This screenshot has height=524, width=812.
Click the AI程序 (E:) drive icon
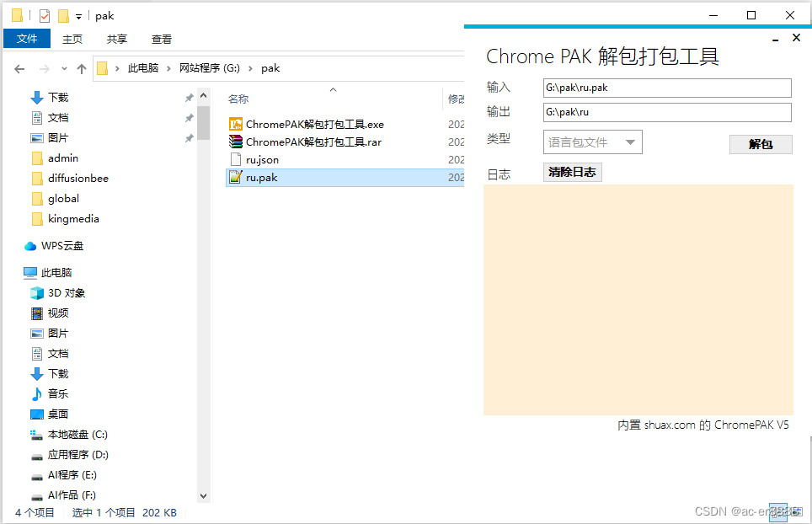(x=37, y=476)
